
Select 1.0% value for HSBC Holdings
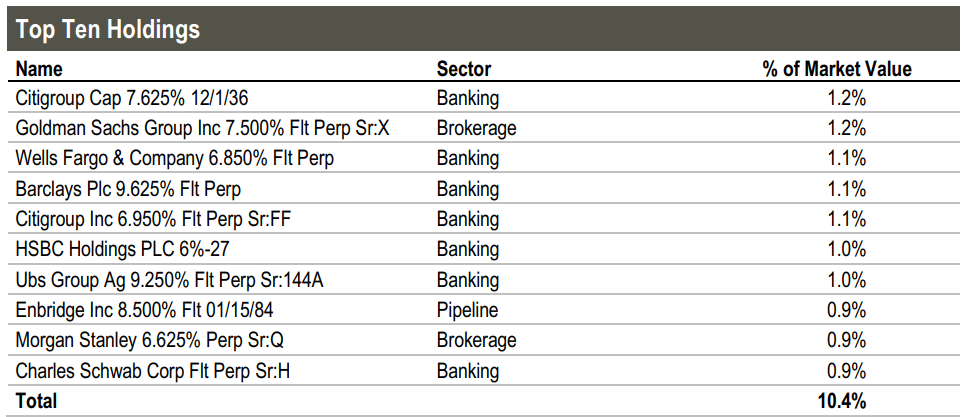(x=846, y=249)
